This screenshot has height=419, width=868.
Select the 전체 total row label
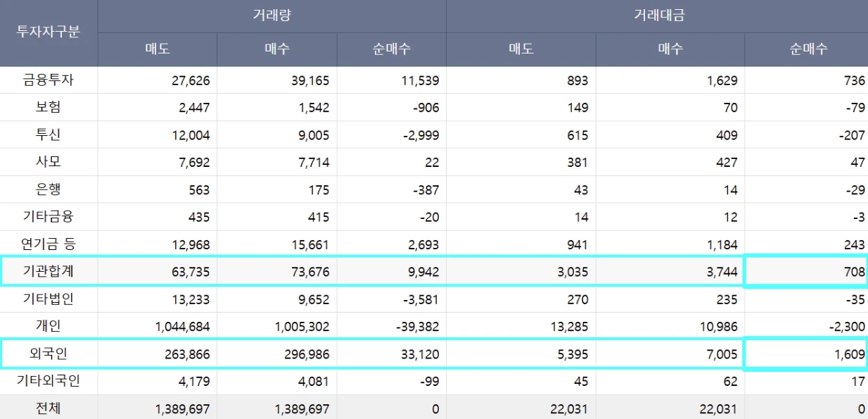(x=49, y=408)
